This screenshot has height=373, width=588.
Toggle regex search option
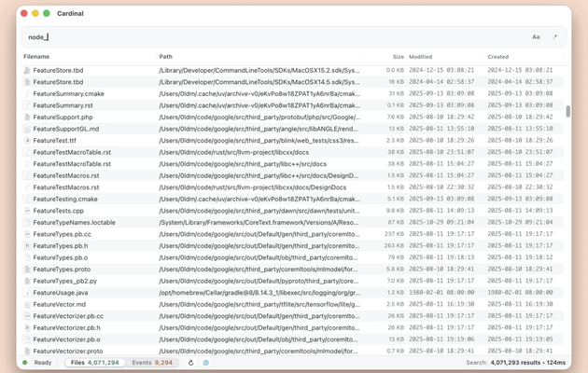[x=555, y=37]
